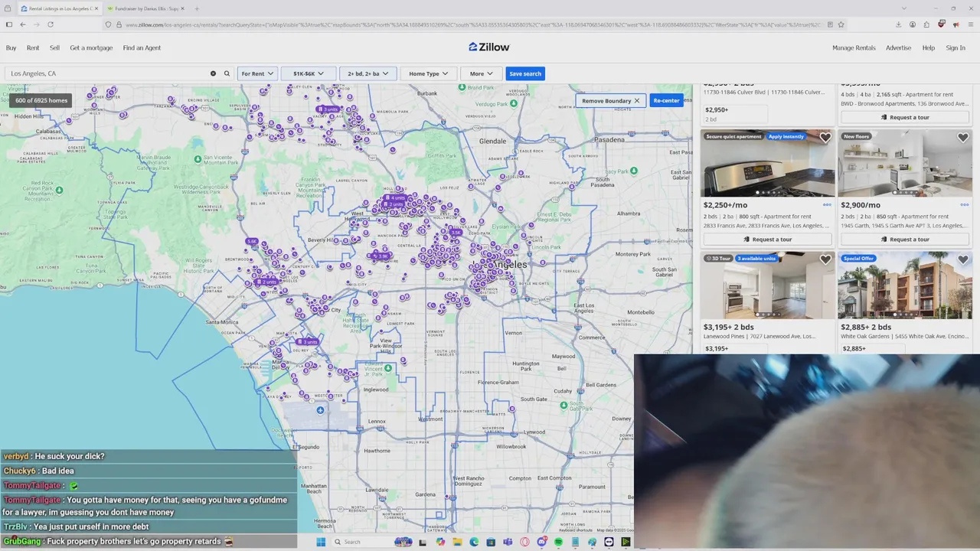Open the browser hamburger menu

pyautogui.click(x=970, y=24)
